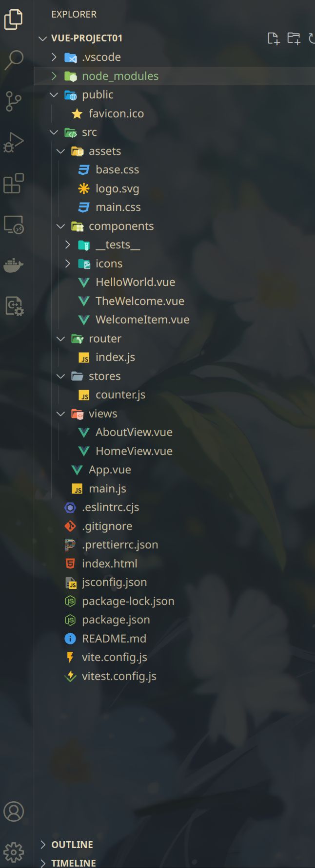Select vite.config.js in the file tree
Image resolution: width=315 pixels, height=868 pixels.
pyautogui.click(x=114, y=657)
